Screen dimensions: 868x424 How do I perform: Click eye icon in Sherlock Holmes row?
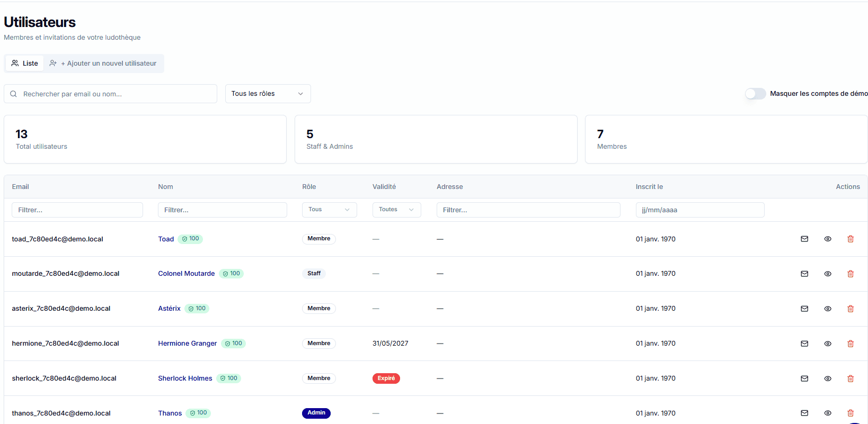(828, 378)
